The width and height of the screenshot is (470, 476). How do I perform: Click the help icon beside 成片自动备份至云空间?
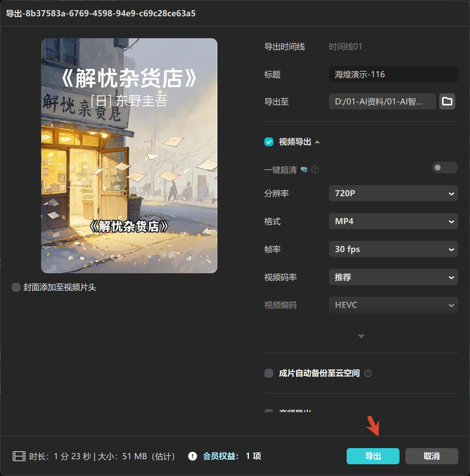pos(368,373)
